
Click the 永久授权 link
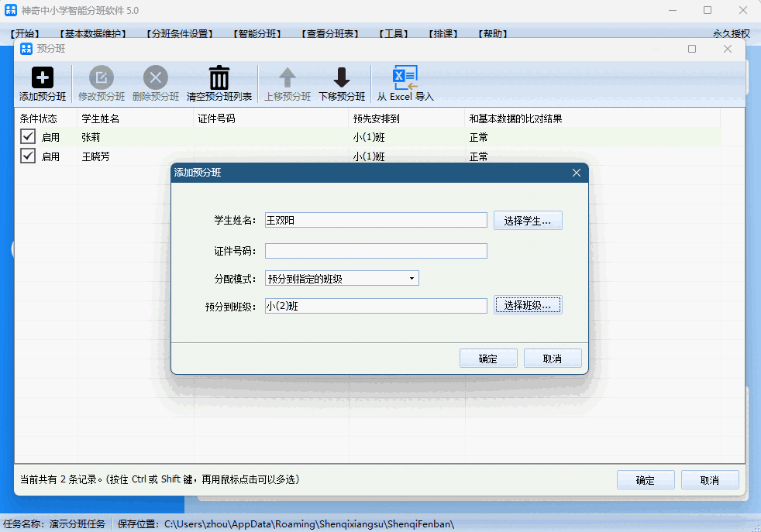[x=731, y=33]
